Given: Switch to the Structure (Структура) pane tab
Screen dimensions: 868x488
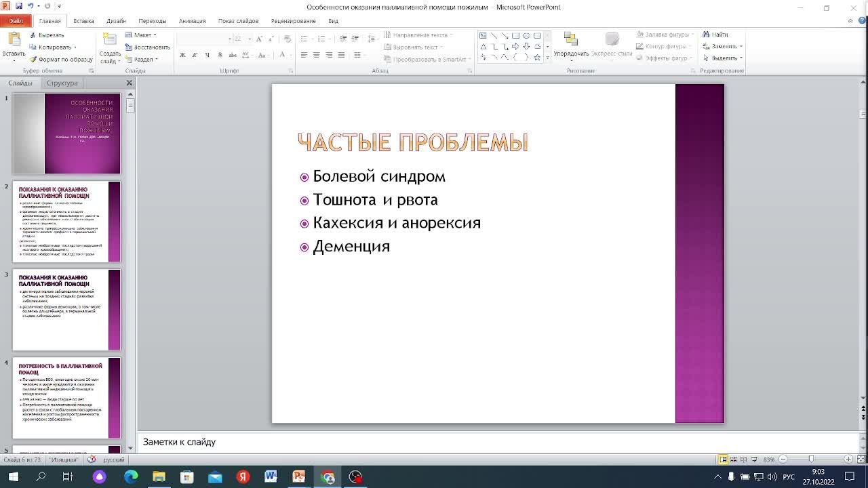Looking at the screenshot, I should (x=62, y=83).
